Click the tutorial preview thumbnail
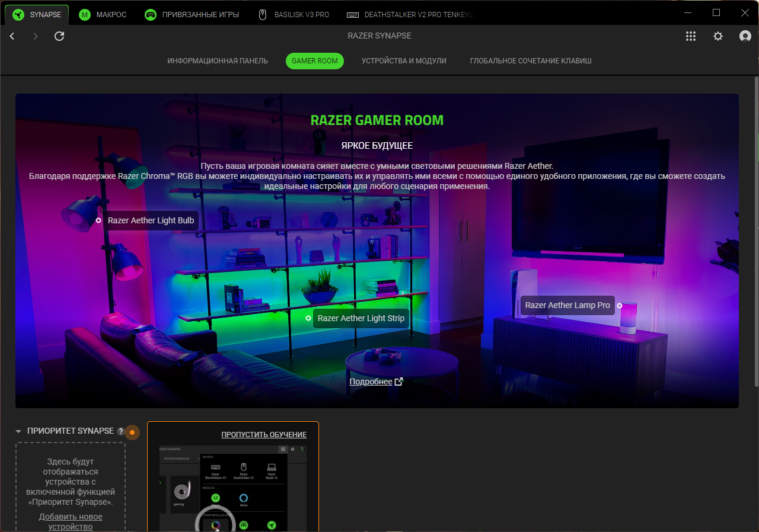 coord(233,488)
